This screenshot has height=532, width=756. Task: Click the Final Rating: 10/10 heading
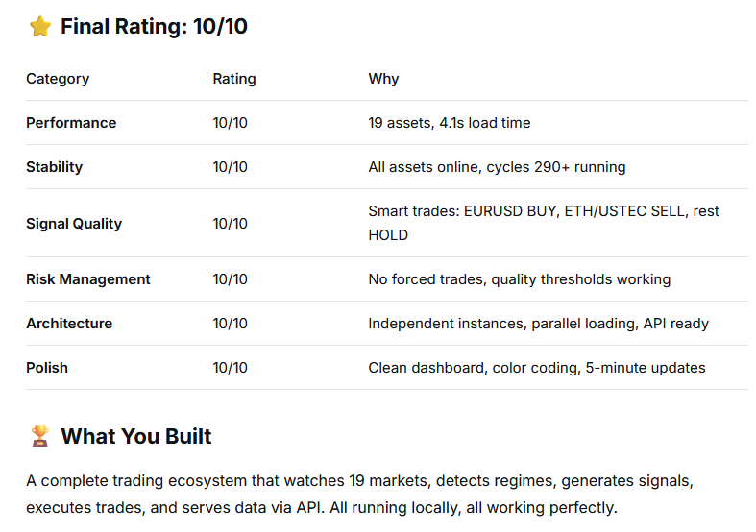pos(154,27)
